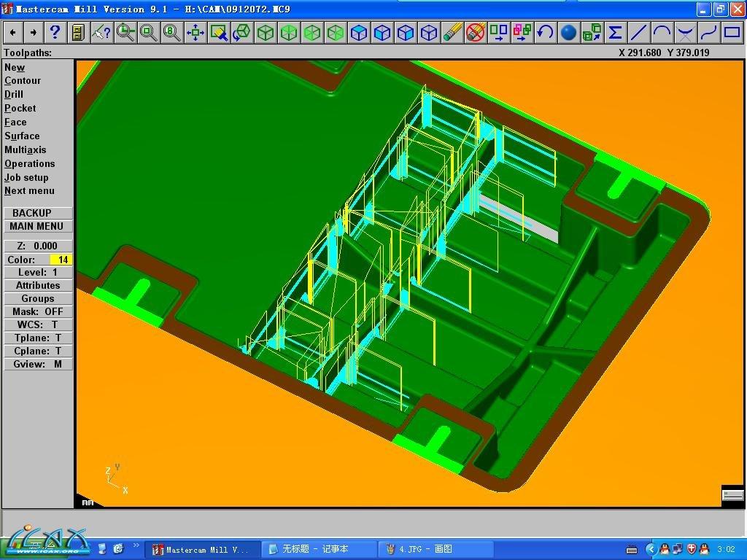Set the front Gview with the green cube, front highlighted

click(x=311, y=33)
